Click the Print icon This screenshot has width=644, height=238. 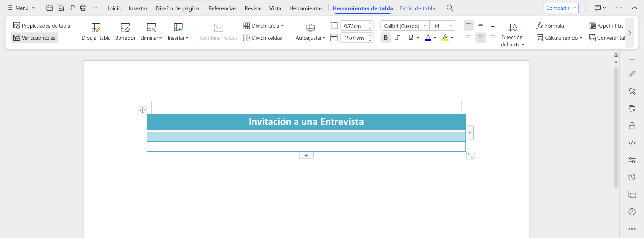[x=83, y=8]
